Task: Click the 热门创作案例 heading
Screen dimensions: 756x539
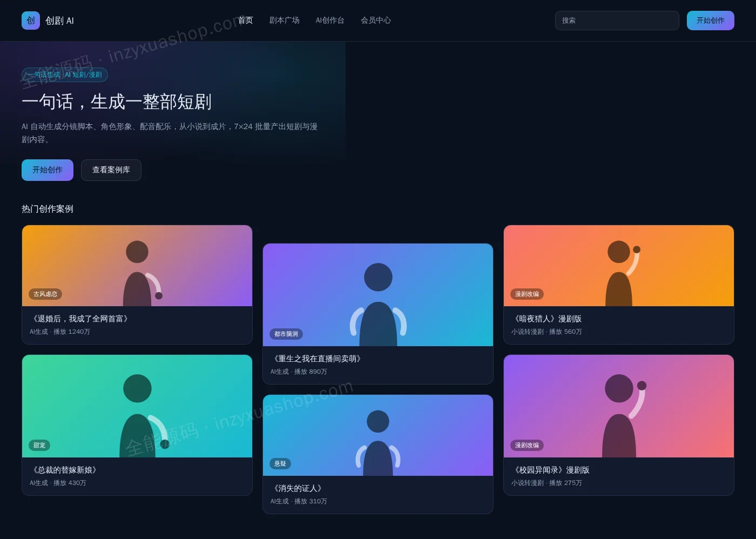Action: tap(48, 209)
